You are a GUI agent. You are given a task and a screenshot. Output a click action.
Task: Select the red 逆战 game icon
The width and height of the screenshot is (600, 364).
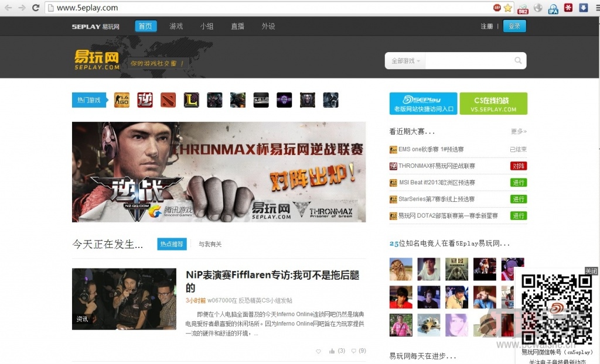(145, 100)
